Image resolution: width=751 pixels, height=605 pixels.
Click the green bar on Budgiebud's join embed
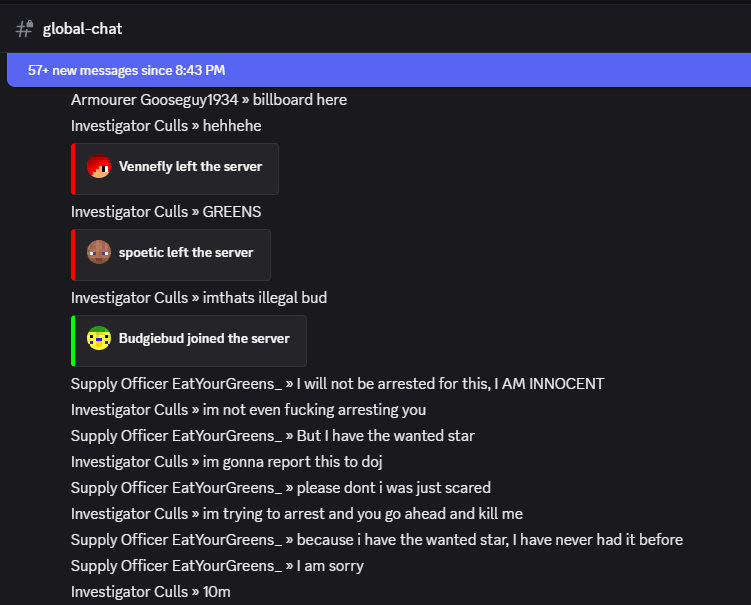[x=73, y=341]
